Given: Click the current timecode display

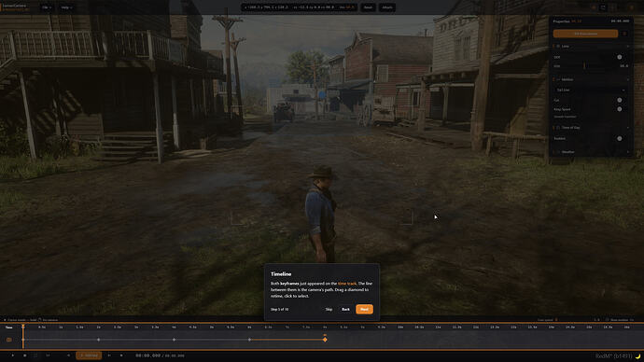Looking at the screenshot, I should [147, 355].
